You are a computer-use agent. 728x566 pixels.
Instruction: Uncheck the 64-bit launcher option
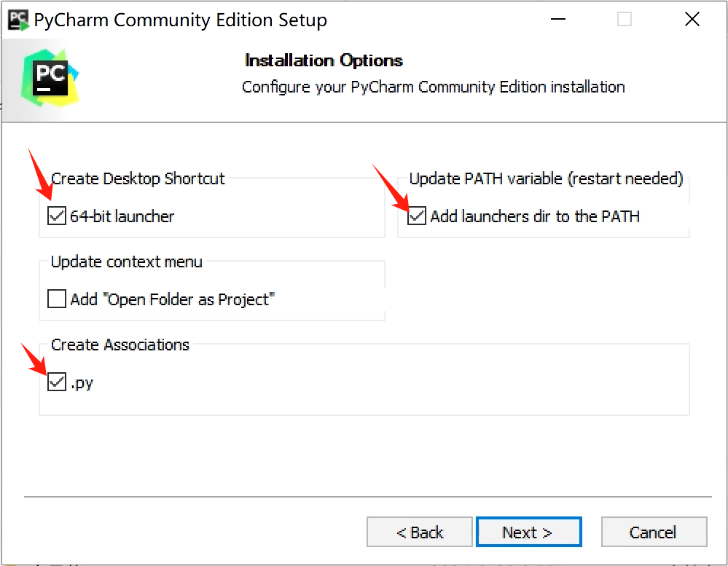click(x=56, y=216)
